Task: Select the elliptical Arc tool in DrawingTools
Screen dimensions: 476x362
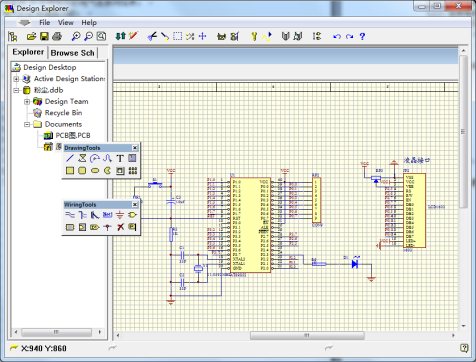Action: point(95,158)
